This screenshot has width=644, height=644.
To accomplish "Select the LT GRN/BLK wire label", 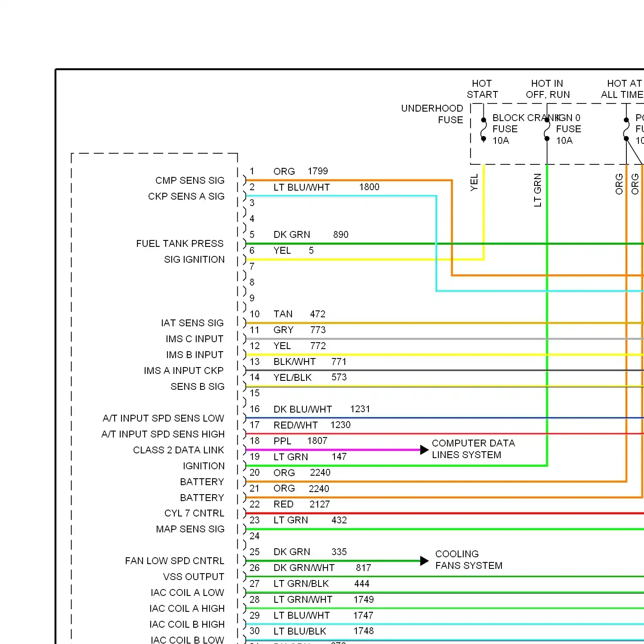I will pos(301,583).
